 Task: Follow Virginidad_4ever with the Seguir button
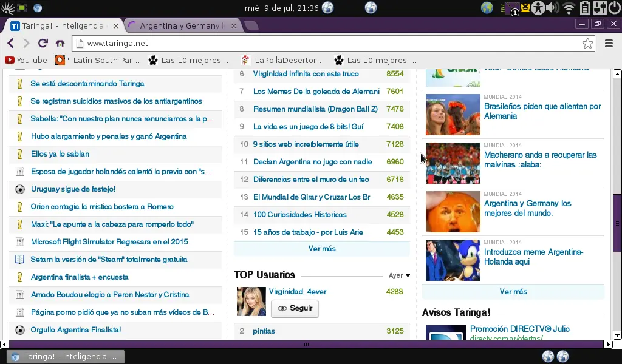295,308
